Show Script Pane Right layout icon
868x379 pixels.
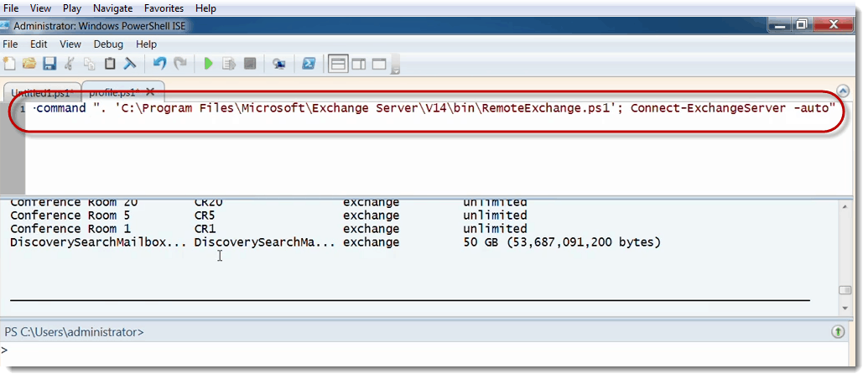pyautogui.click(x=359, y=65)
